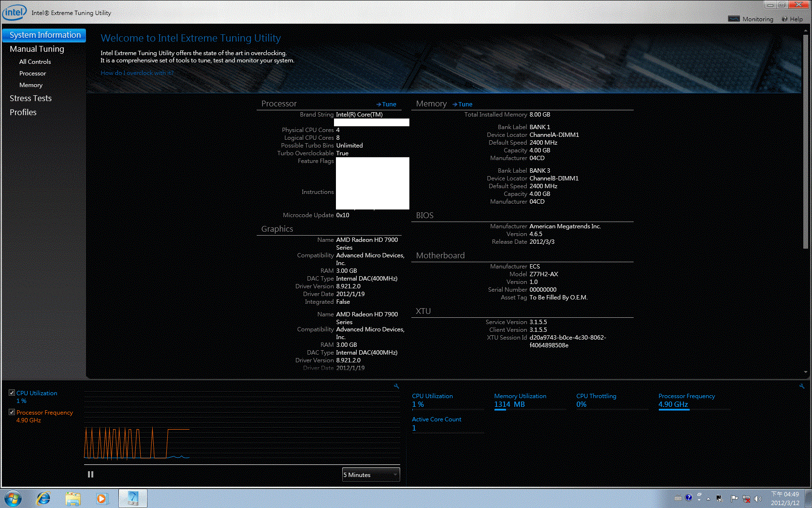This screenshot has height=508, width=812.
Task: Uncheck the Processor Frequency graph checkbox
Action: coord(12,412)
